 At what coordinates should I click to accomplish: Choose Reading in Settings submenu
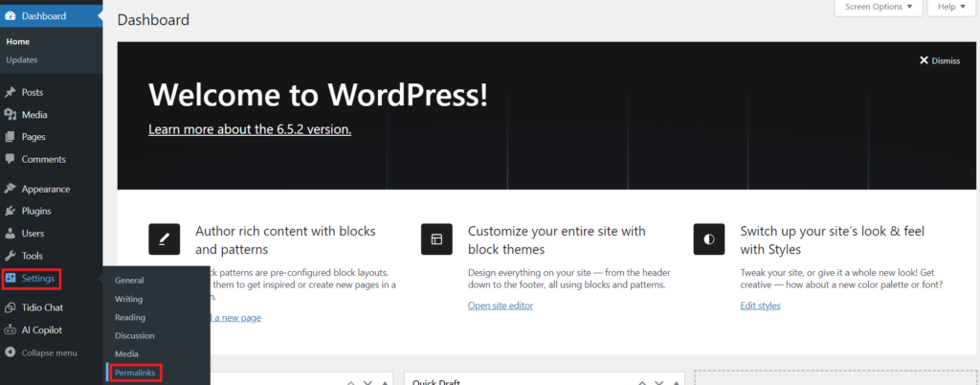coord(130,318)
